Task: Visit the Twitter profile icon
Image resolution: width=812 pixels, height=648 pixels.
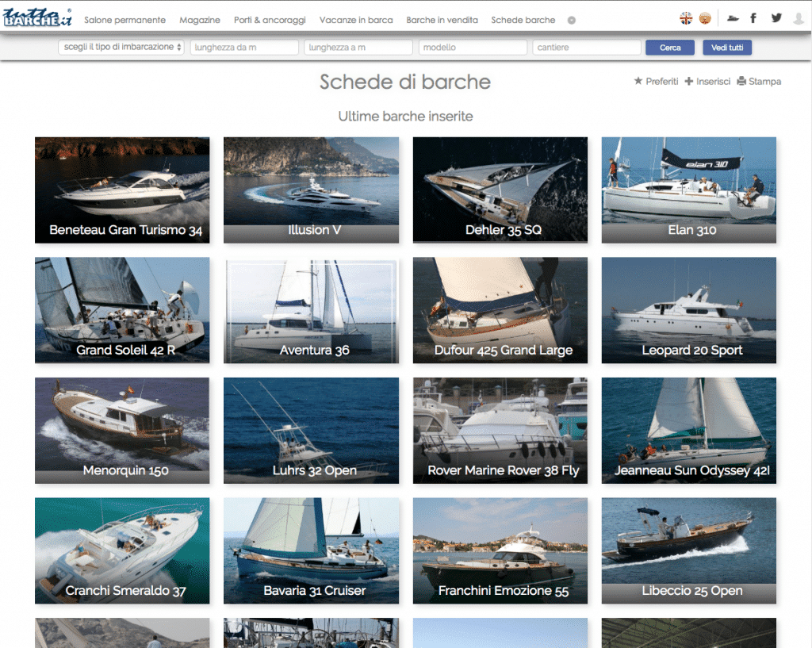Action: click(x=776, y=18)
